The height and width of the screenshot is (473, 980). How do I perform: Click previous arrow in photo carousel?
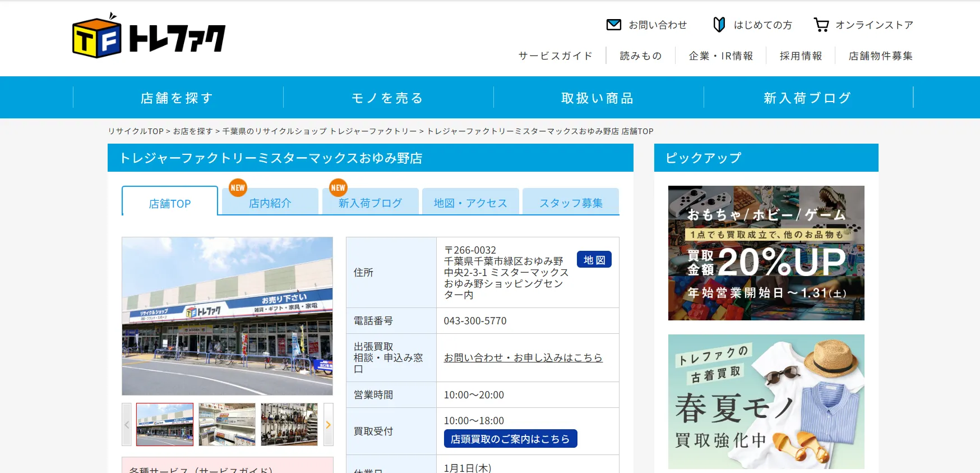click(x=127, y=425)
